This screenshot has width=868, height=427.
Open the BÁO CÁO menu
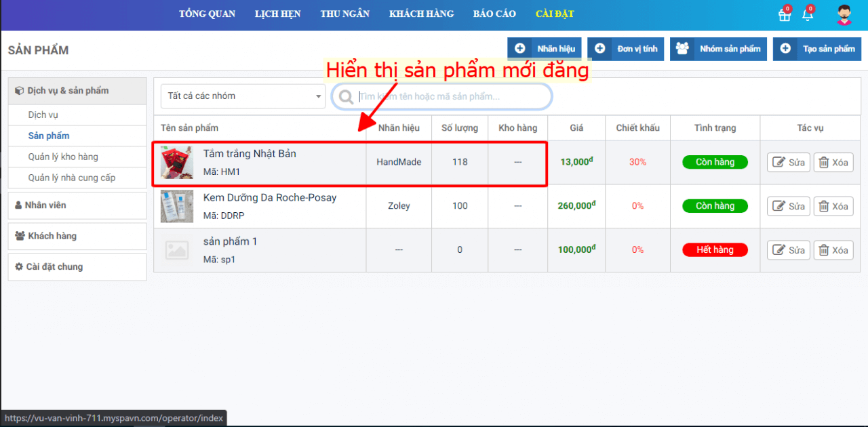coord(494,14)
